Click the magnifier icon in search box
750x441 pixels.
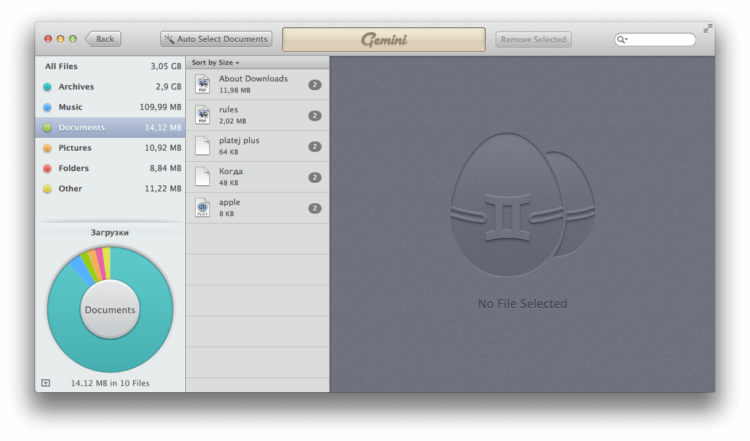click(x=621, y=40)
